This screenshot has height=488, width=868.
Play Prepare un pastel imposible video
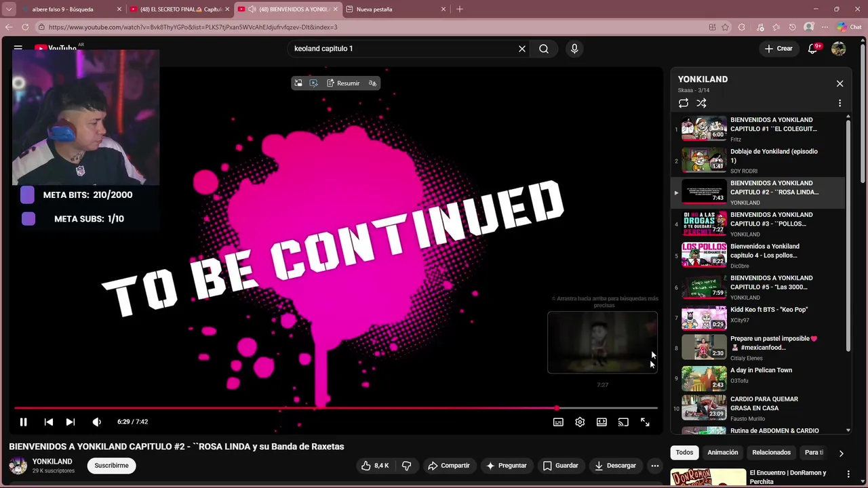click(x=758, y=348)
